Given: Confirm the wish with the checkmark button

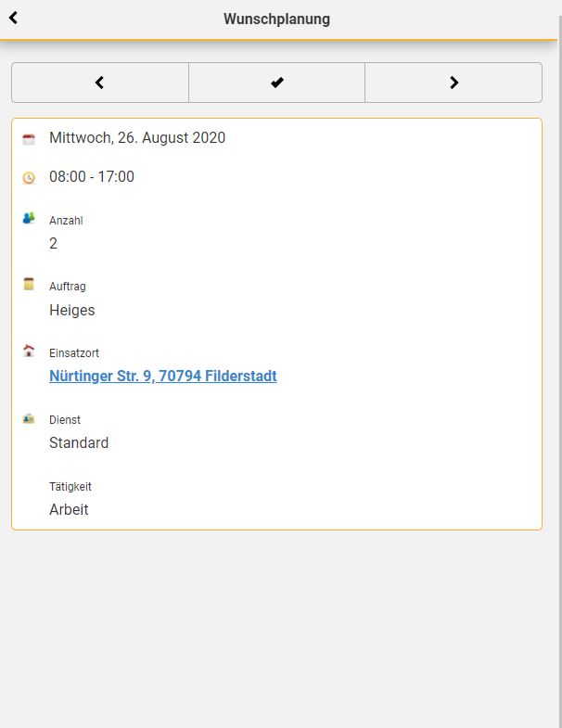Looking at the screenshot, I should (x=276, y=83).
